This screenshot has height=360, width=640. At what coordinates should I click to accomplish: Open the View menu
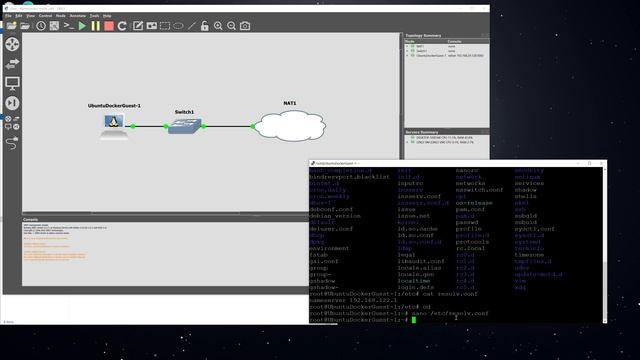[31, 16]
